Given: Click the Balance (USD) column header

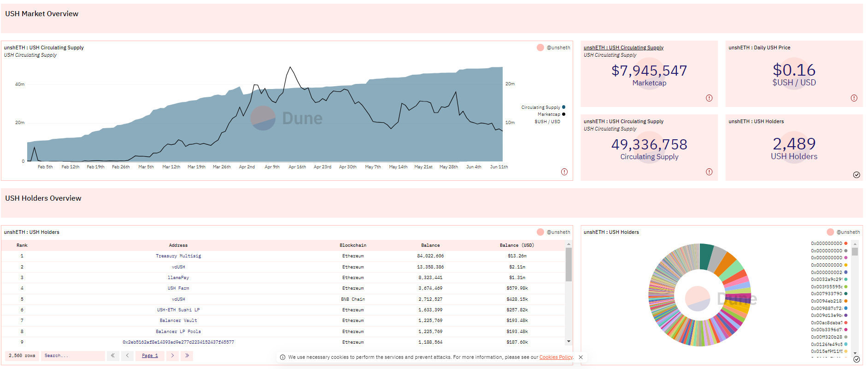Looking at the screenshot, I should (516, 245).
